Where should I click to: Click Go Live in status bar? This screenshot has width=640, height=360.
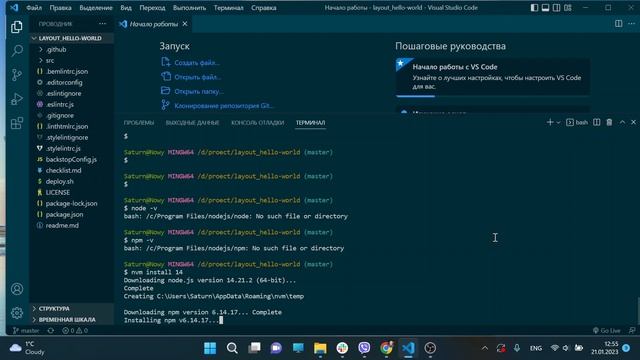click(607, 331)
